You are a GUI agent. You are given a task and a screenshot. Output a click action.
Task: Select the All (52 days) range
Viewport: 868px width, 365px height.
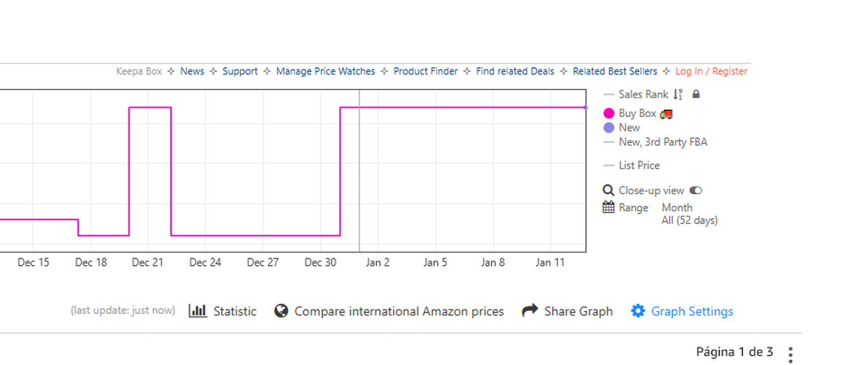click(690, 220)
